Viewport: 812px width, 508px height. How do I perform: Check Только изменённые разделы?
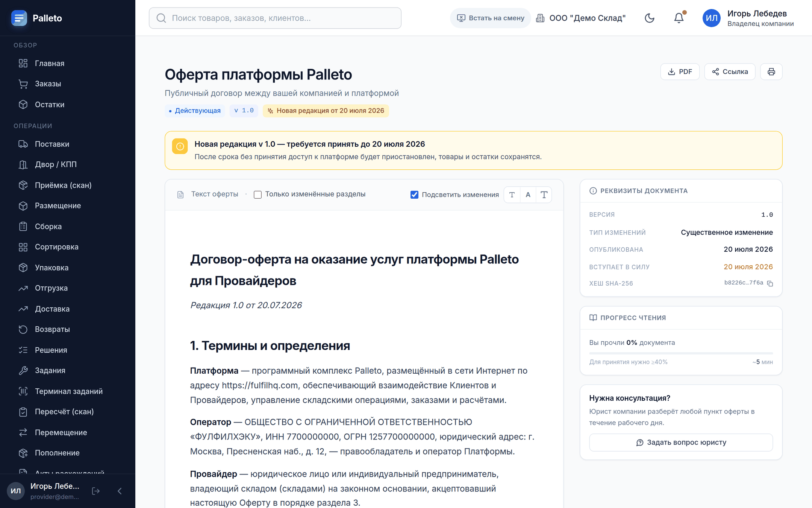pos(258,195)
